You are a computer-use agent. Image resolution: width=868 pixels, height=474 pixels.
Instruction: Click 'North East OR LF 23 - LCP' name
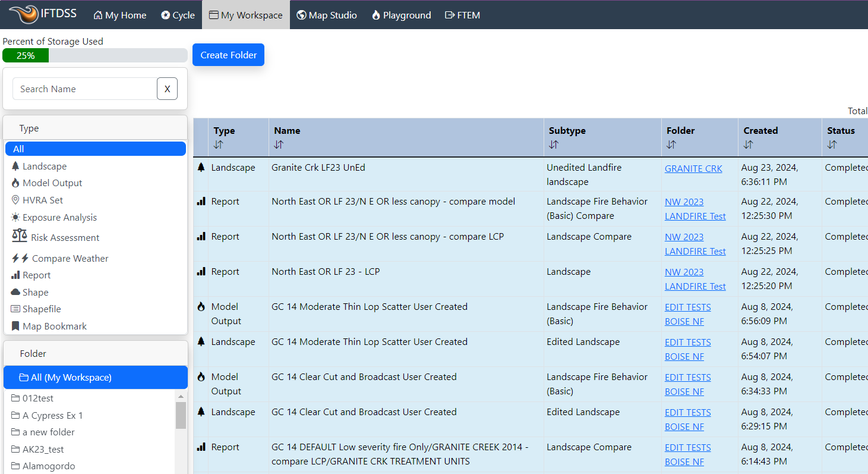(x=326, y=272)
